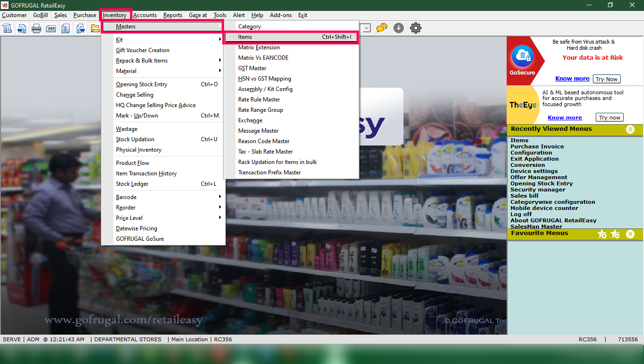Open the barcode label toolbar icon
Image resolution: width=644 pixels, height=364 pixels.
coord(51,28)
